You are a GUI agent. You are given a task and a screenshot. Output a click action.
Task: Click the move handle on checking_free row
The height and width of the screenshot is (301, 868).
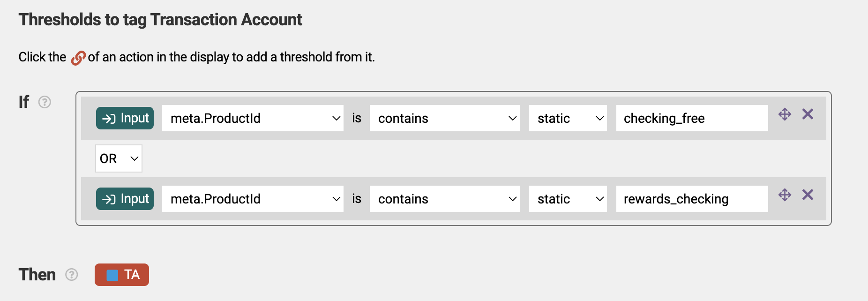(785, 114)
